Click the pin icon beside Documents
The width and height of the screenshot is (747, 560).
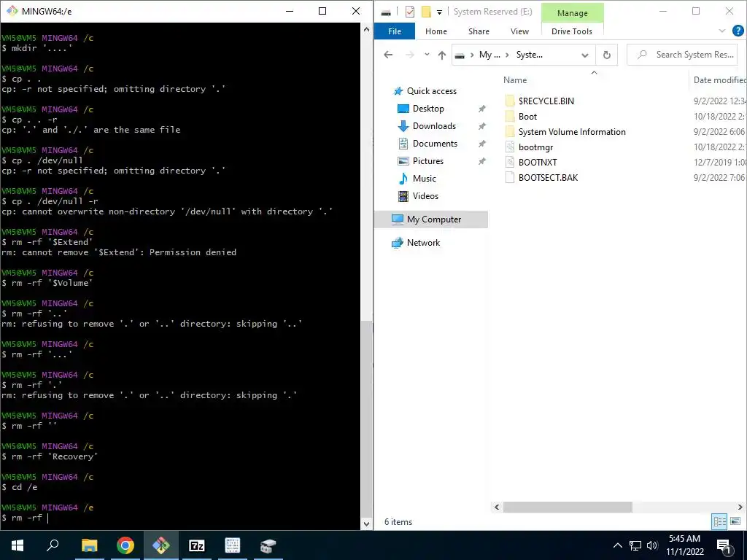[482, 144]
